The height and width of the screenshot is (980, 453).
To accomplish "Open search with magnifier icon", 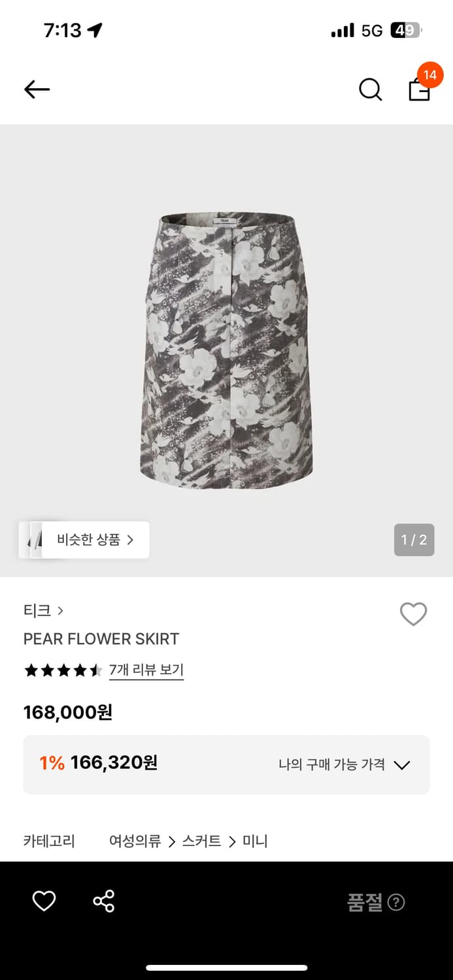I will [x=370, y=90].
